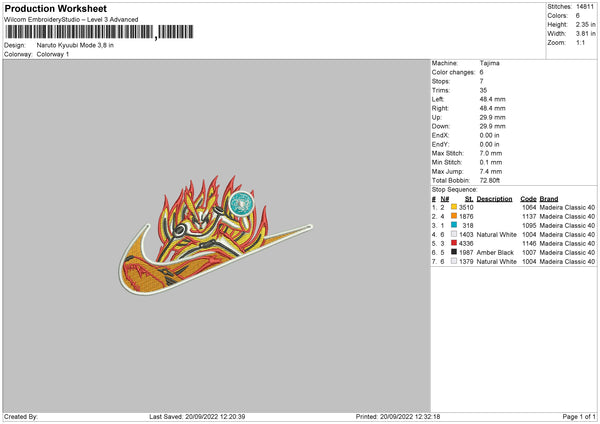
Task: Click 'Wilcom EmbroideryStudio – Level 3 Advanced' text
Action: click(71, 20)
